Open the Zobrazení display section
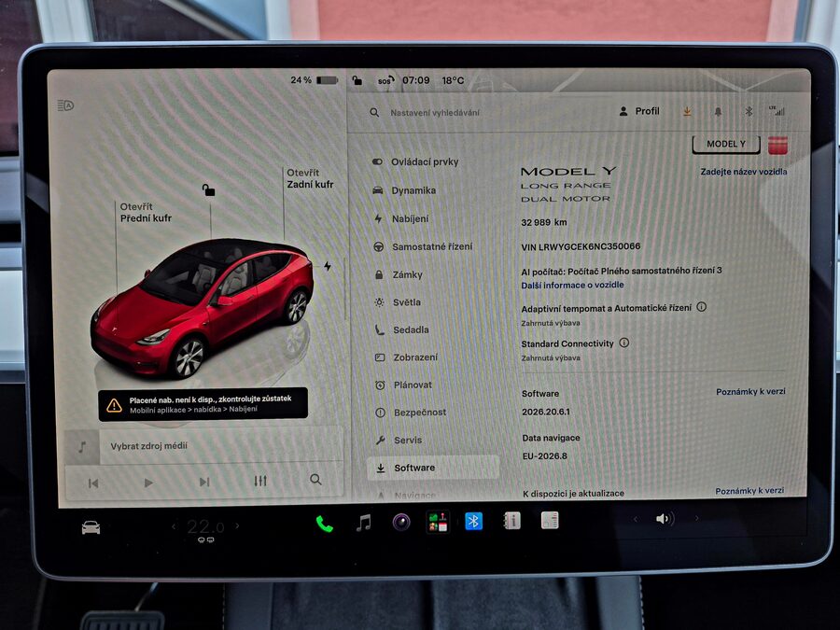The height and width of the screenshot is (630, 840). click(x=415, y=357)
